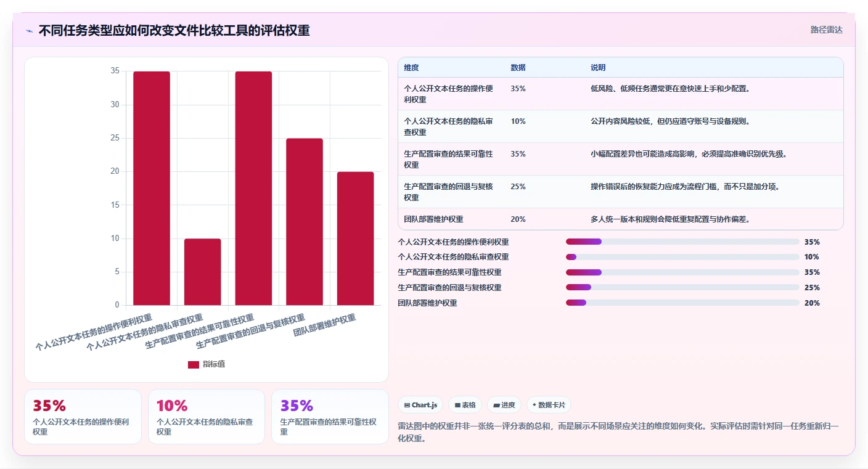Select the Chart.js tag chip

point(420,405)
